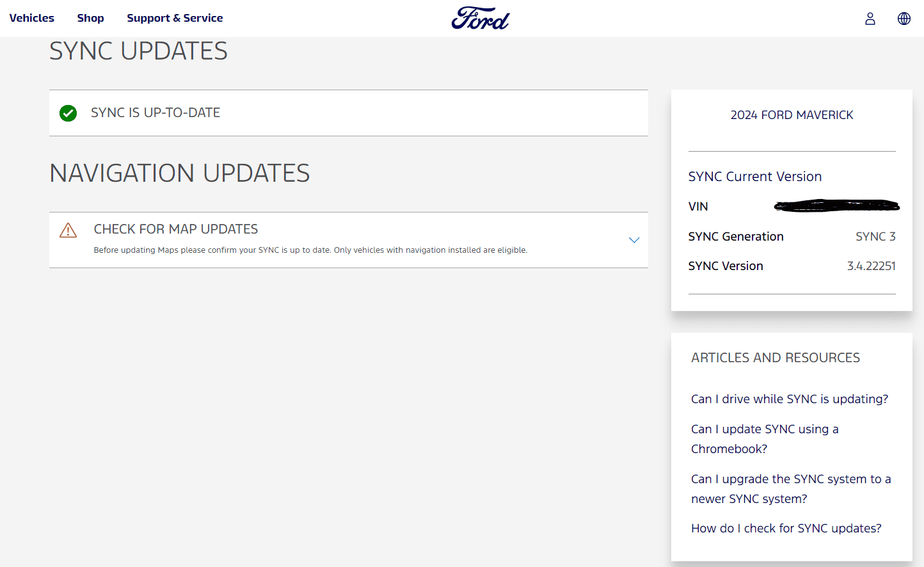Click the SYNC Generation label
Screen dimensions: 924x567
pos(736,237)
